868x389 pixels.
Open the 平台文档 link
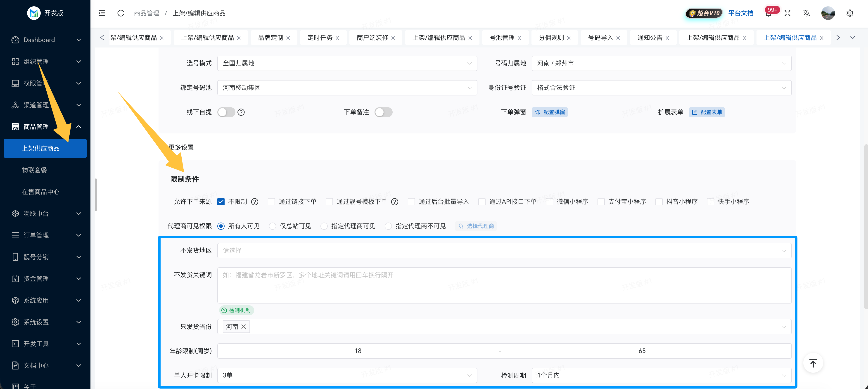741,13
